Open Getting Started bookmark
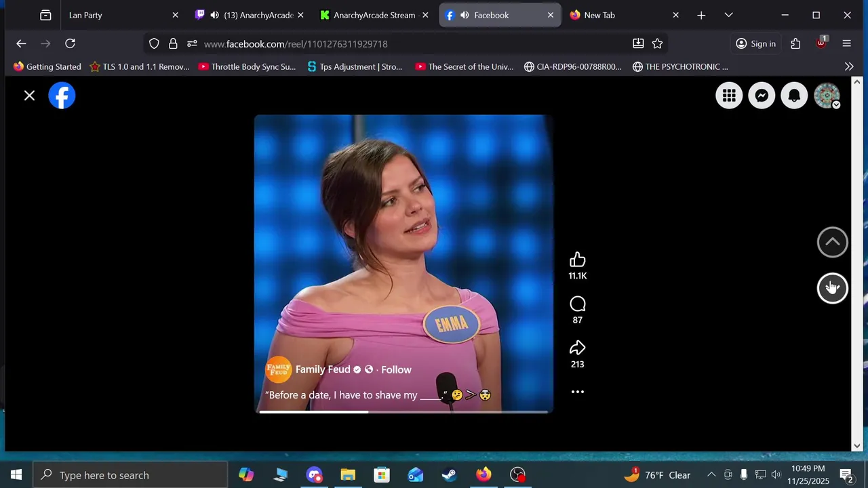868x488 pixels. 47,66
